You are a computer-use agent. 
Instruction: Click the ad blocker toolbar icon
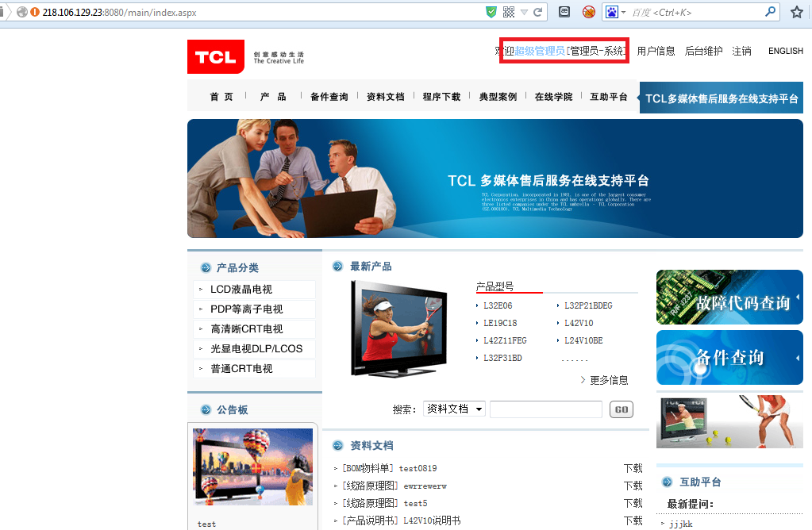tap(589, 12)
